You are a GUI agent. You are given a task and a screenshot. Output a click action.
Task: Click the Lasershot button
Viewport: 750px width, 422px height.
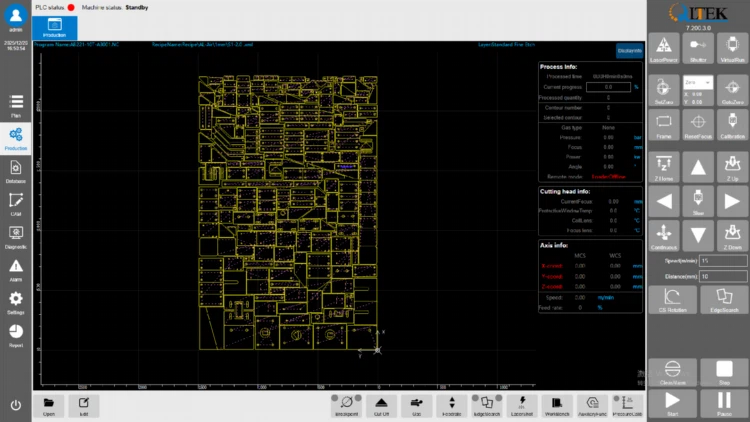click(521, 406)
